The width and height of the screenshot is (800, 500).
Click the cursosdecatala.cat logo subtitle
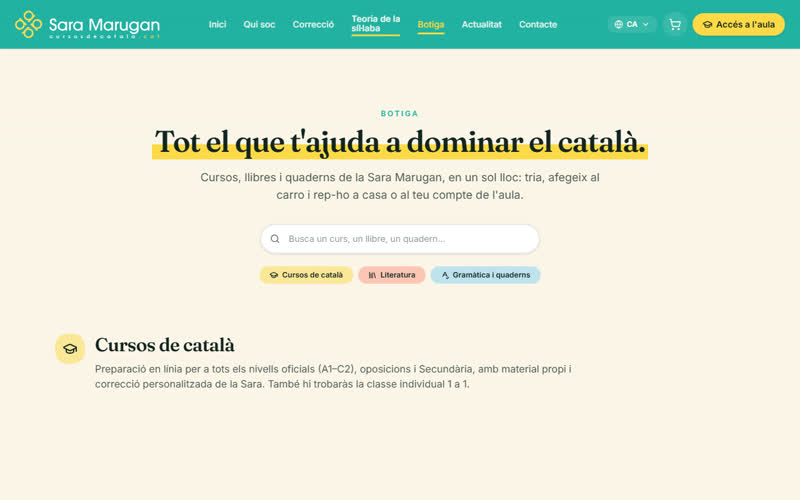(x=105, y=37)
